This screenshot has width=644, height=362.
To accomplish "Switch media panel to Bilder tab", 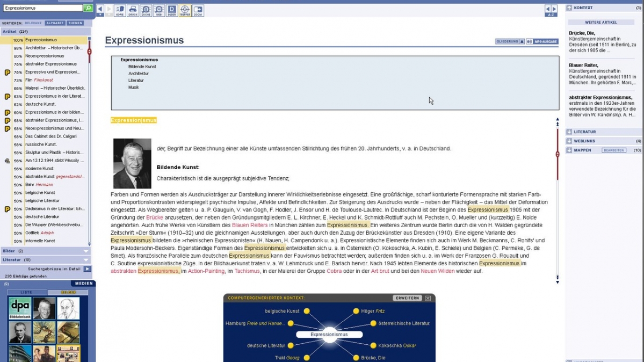I will [x=68, y=292].
